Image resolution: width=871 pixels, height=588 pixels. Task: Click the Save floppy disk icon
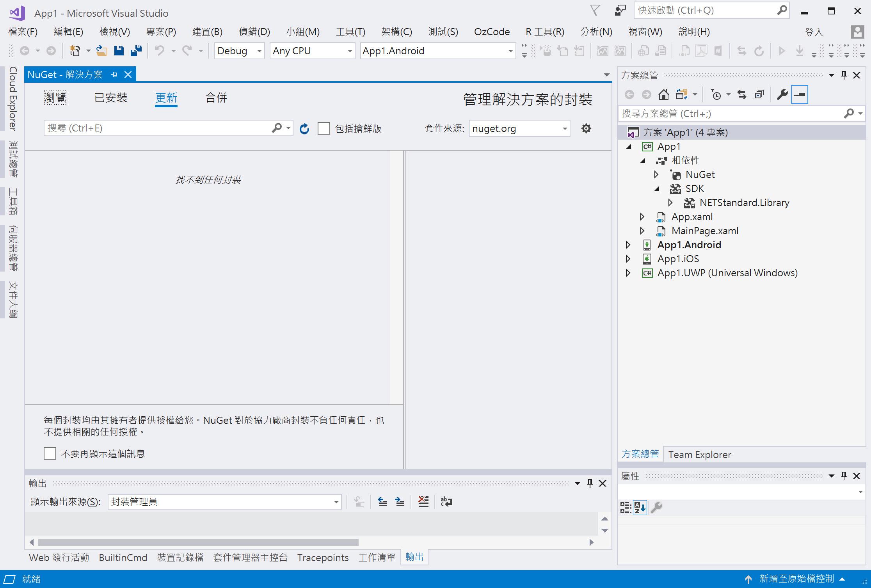[119, 51]
